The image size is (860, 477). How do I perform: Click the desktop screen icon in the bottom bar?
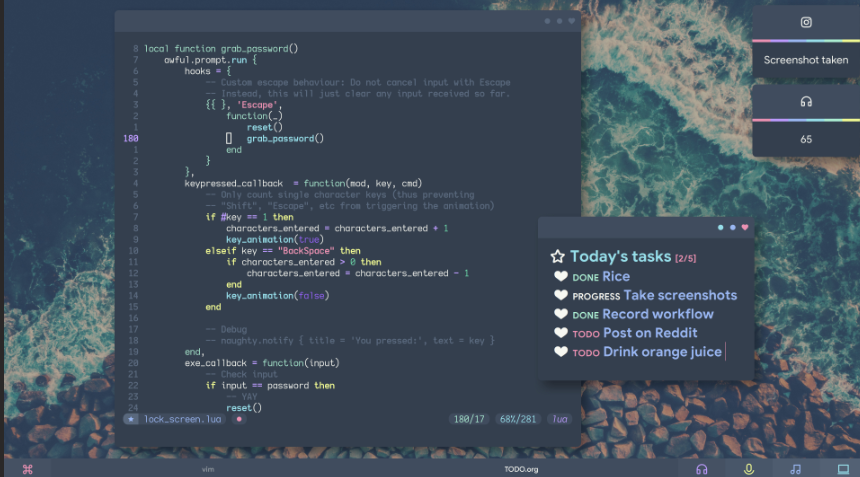coord(842,469)
